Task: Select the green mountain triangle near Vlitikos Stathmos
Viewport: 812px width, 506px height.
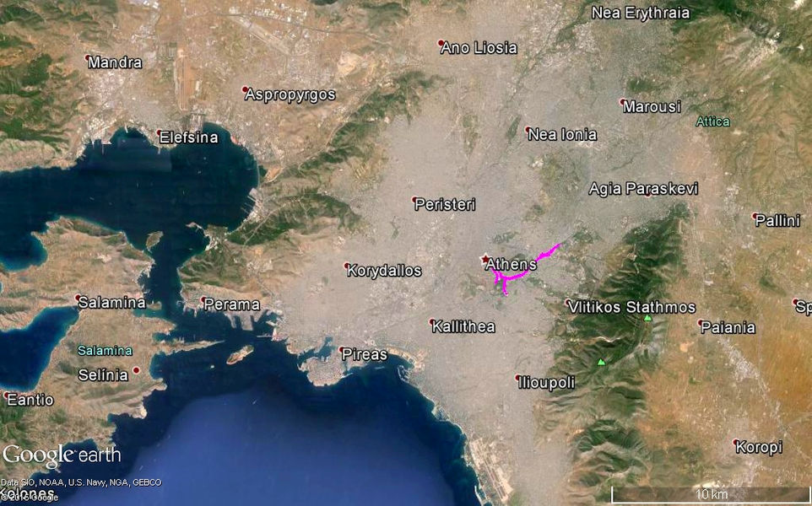Action: coord(647,318)
